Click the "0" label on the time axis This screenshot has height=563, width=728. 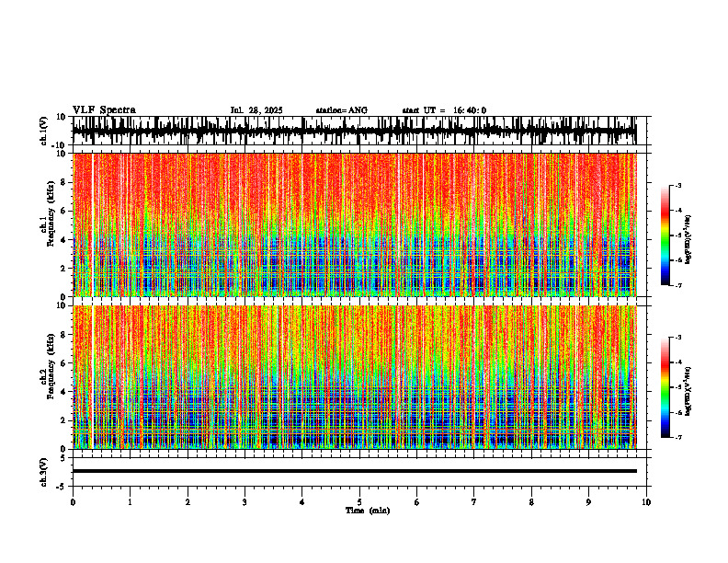73,502
